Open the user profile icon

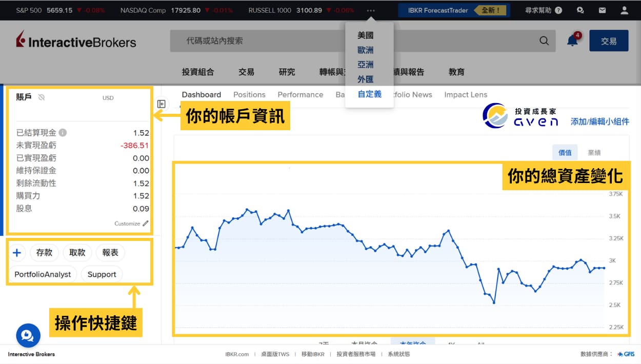click(x=624, y=10)
